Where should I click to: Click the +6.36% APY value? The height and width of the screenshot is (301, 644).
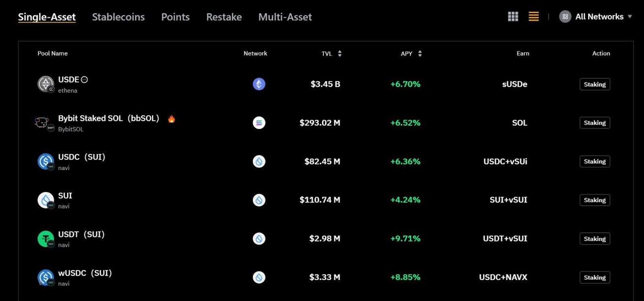[405, 162]
